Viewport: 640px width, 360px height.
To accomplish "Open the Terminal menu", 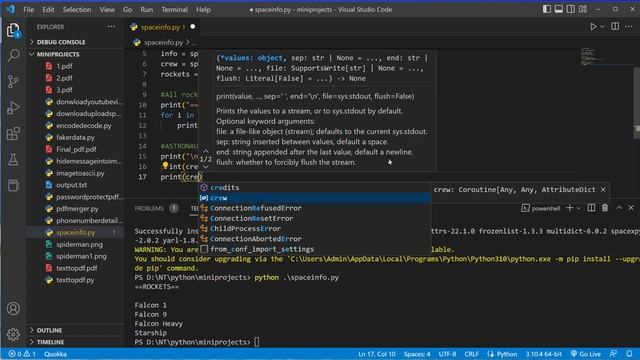I will tap(174, 9).
